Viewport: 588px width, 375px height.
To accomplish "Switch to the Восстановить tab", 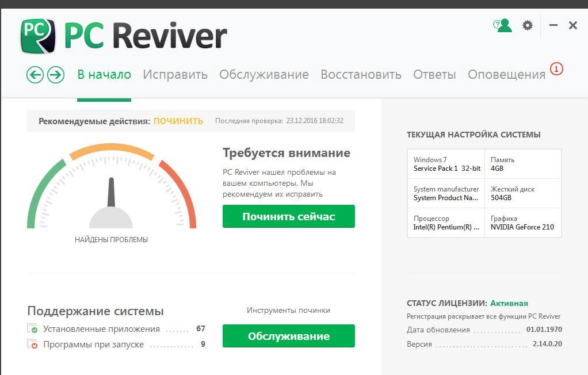I will pyautogui.click(x=361, y=74).
